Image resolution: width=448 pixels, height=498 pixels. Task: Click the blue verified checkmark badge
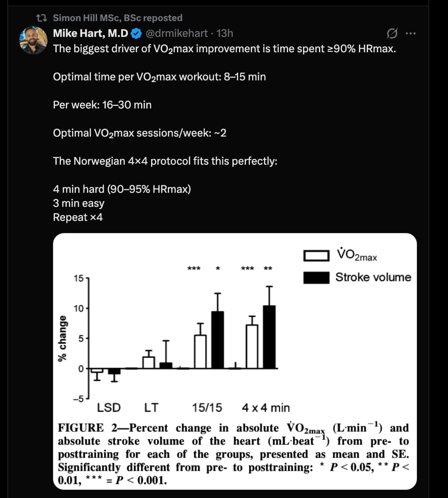point(136,33)
